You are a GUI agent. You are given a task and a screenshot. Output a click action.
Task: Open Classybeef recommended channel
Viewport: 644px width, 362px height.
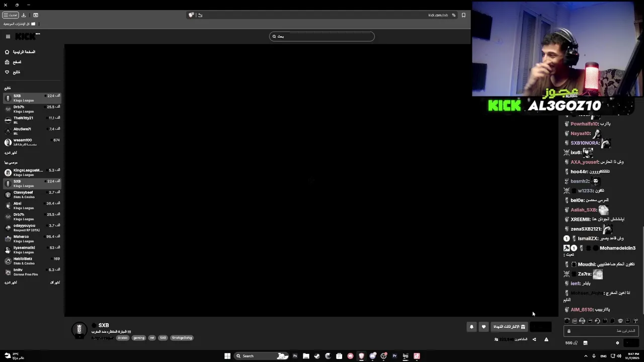(x=32, y=195)
